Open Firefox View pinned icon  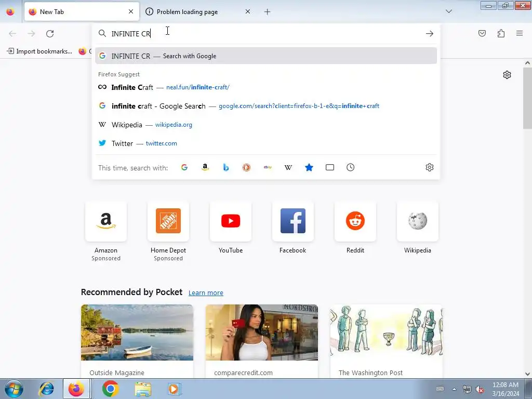[10, 12]
